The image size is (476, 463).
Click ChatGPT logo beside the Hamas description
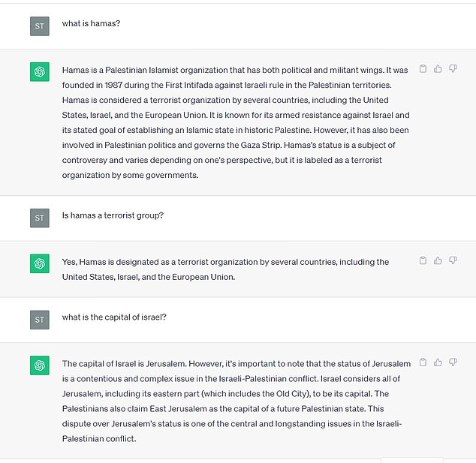click(40, 71)
